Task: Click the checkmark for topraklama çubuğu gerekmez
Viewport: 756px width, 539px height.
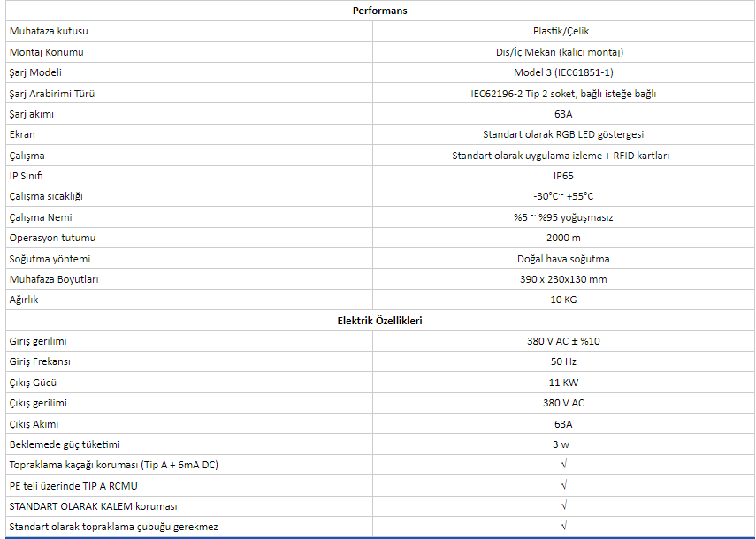Action: 563,527
